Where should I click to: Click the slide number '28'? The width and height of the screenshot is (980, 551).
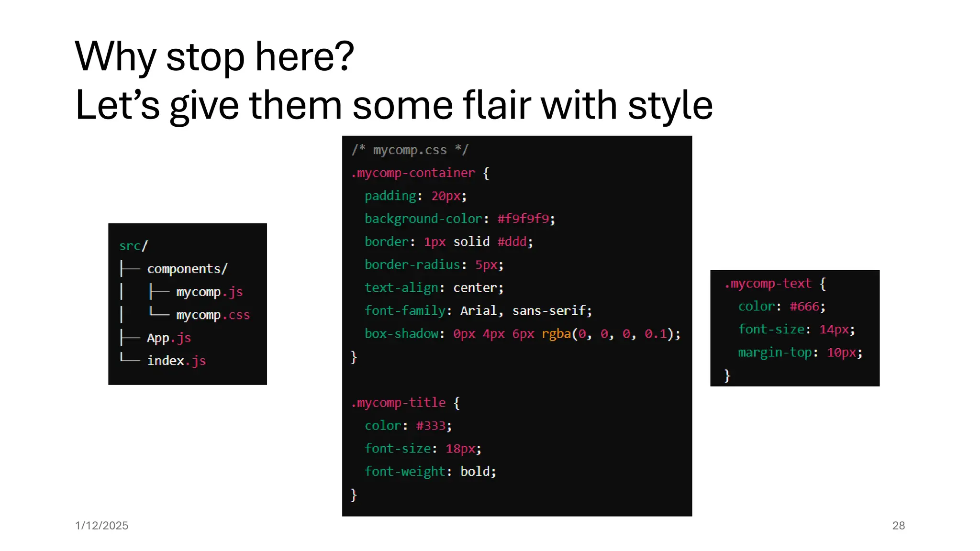898,525
